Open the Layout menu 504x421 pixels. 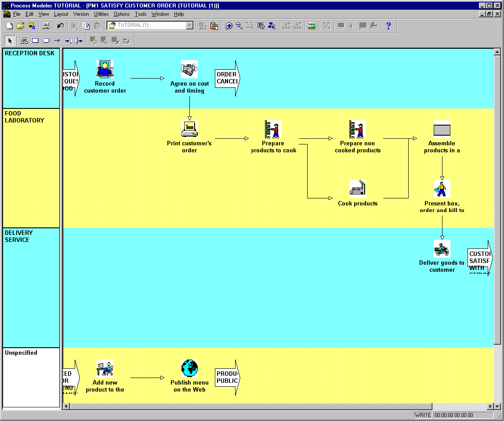61,14
